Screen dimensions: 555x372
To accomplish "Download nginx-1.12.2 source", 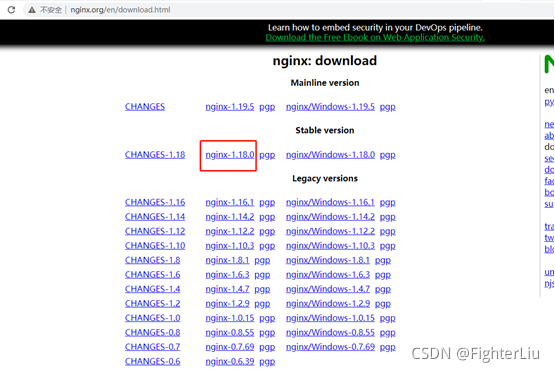I will pyautogui.click(x=230, y=231).
